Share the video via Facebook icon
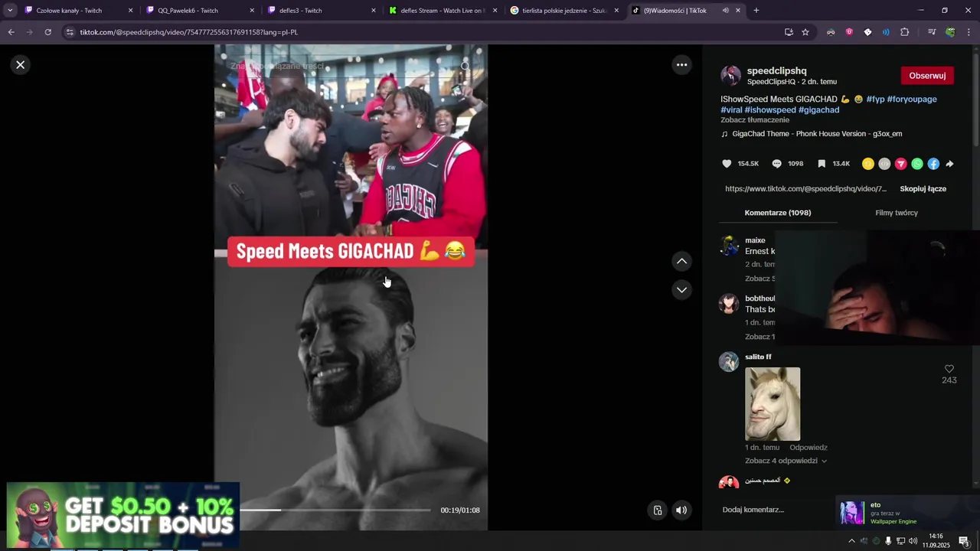 point(933,164)
